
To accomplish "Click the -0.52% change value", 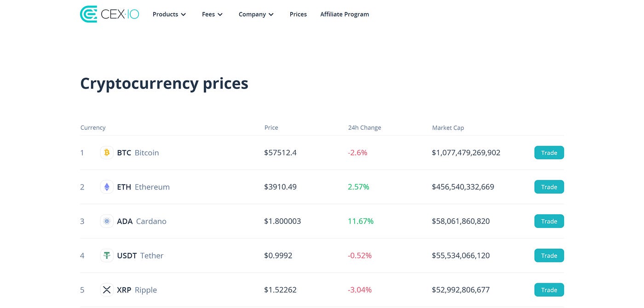I will (x=360, y=256).
